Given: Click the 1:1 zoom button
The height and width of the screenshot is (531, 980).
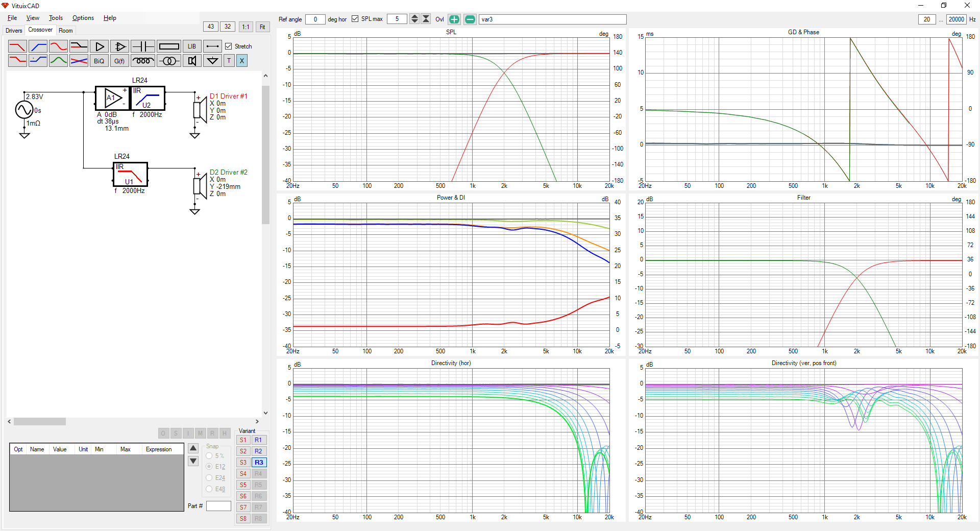Looking at the screenshot, I should 246,27.
